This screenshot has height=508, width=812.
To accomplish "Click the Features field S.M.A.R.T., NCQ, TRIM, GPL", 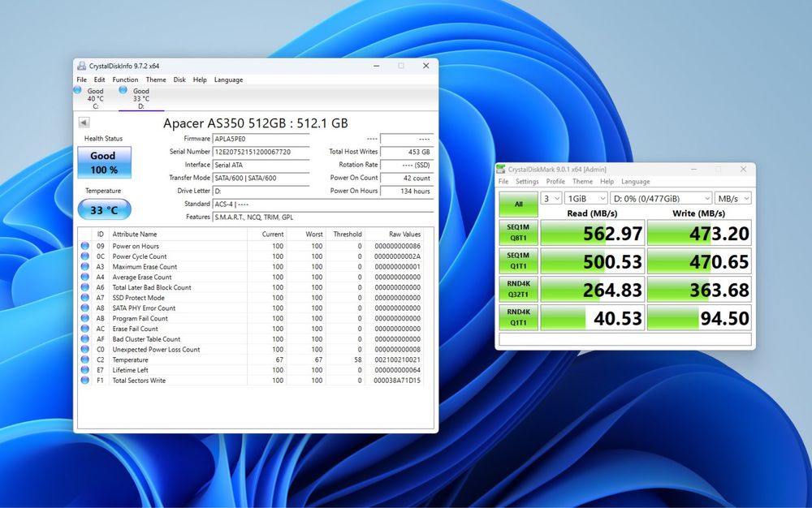I will [x=323, y=217].
